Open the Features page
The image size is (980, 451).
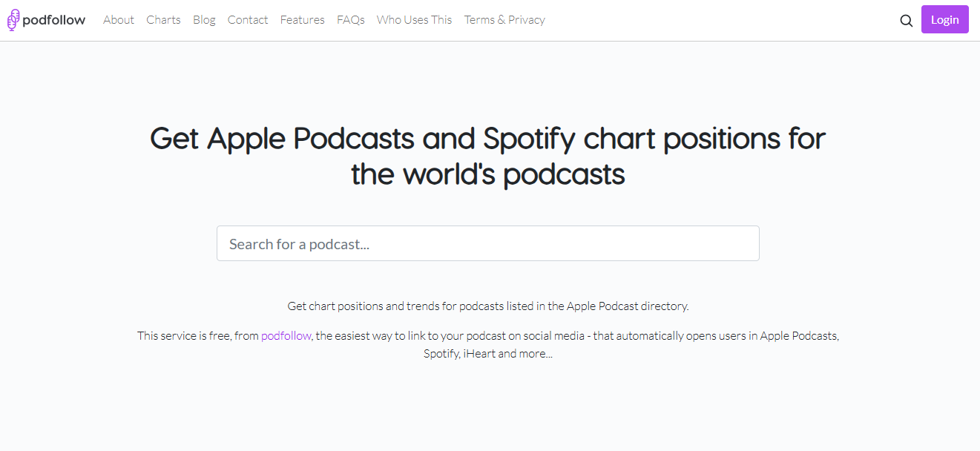pyautogui.click(x=302, y=20)
